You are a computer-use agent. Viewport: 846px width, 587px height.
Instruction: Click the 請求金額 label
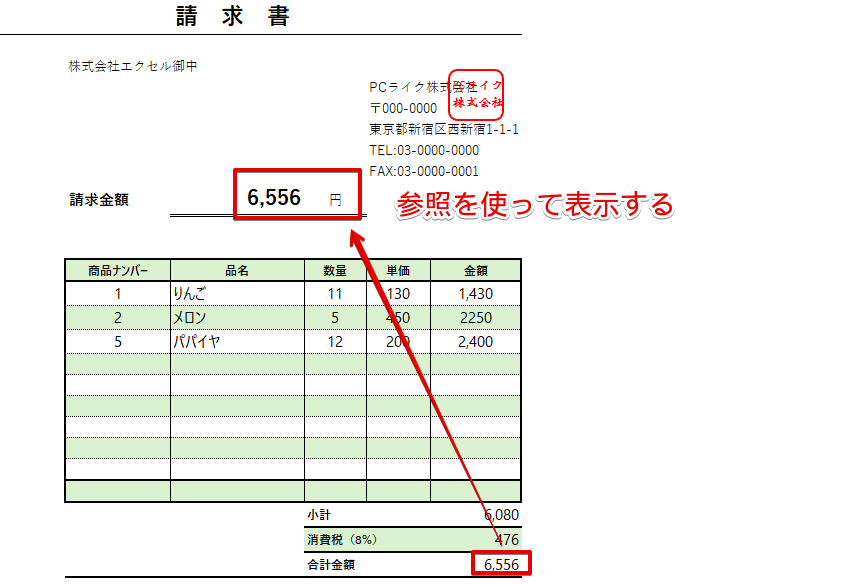[99, 200]
